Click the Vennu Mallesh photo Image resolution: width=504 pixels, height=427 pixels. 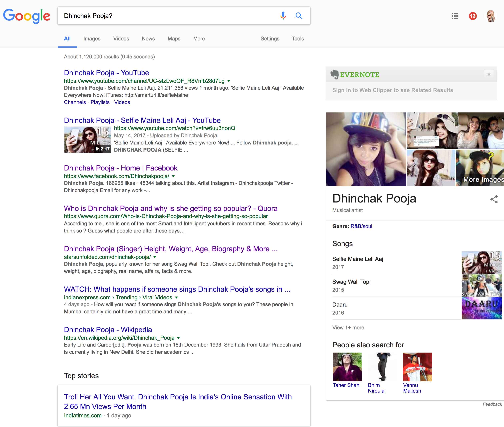417,367
